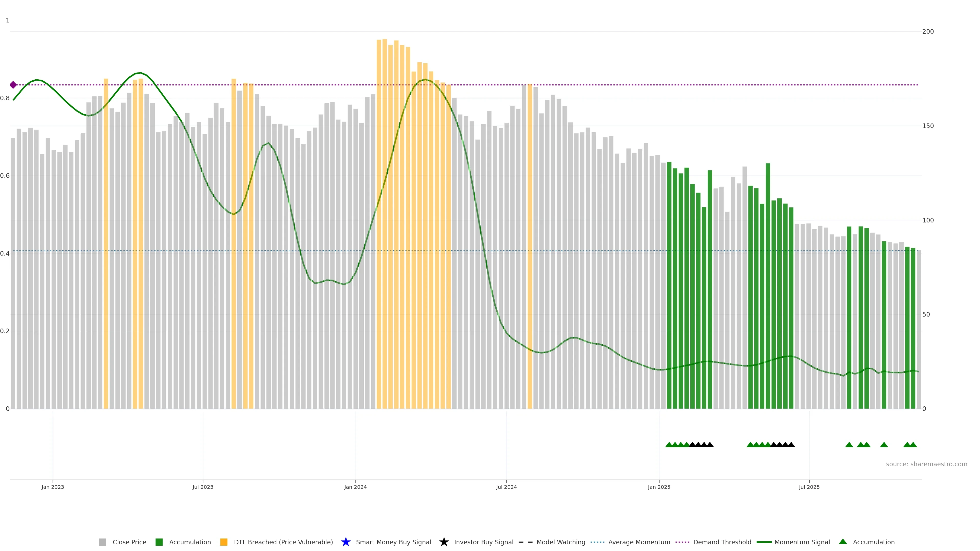This screenshot has height=551, width=980.
Task: Click the orange DTL Breached color swatch
Action: pyautogui.click(x=224, y=542)
